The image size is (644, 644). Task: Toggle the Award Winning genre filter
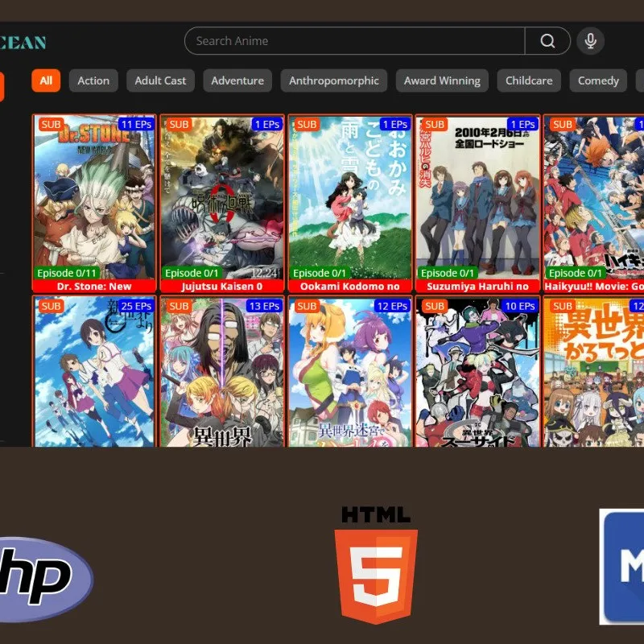[442, 80]
